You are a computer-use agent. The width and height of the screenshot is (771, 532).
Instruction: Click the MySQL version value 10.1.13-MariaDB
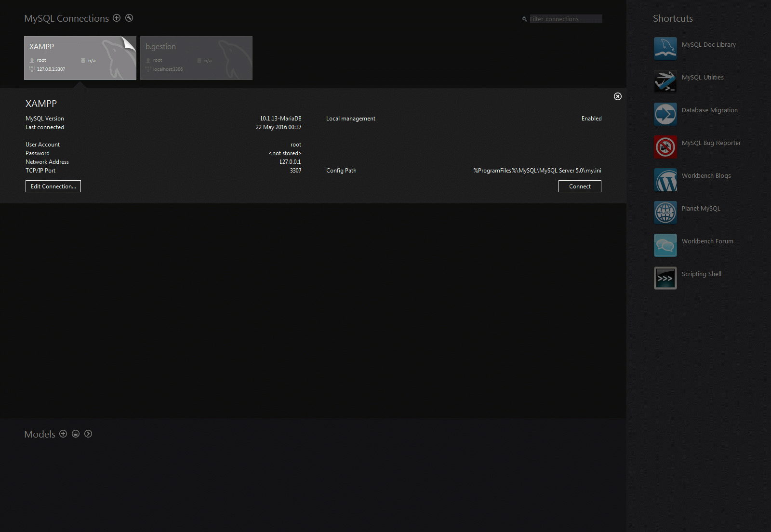click(x=280, y=119)
